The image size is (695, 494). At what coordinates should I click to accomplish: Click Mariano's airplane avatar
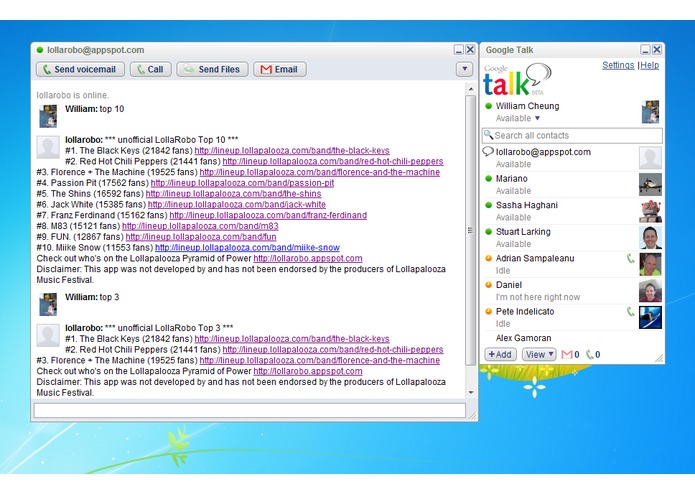click(x=650, y=184)
